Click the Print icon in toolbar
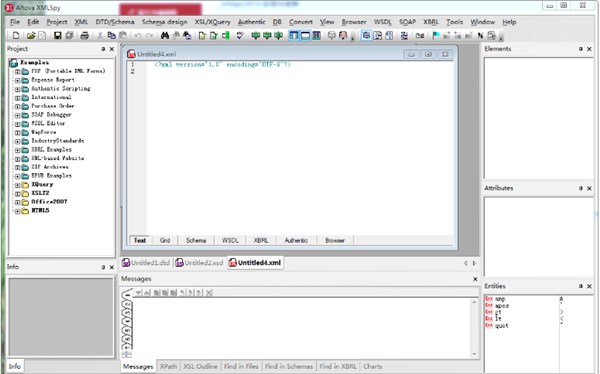This screenshot has width=600, height=374. (x=85, y=36)
